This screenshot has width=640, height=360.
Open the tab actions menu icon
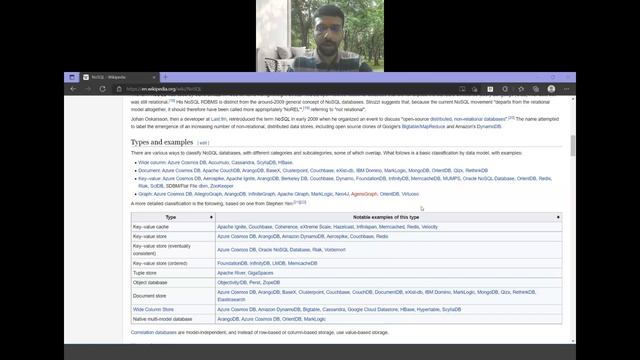click(x=72, y=77)
